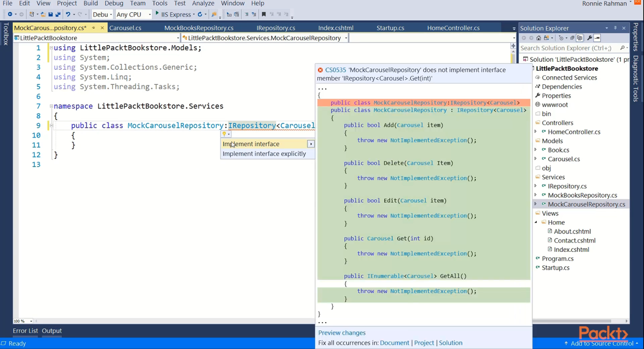Viewport: 644px width, 349px height.
Task: Click the Solution Explorer search magnifier icon
Action: coord(622,48)
